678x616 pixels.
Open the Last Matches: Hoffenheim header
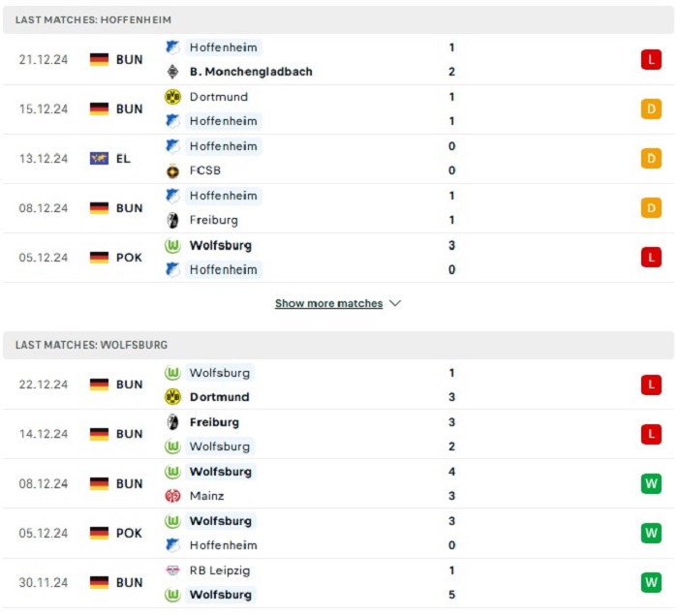click(x=339, y=20)
